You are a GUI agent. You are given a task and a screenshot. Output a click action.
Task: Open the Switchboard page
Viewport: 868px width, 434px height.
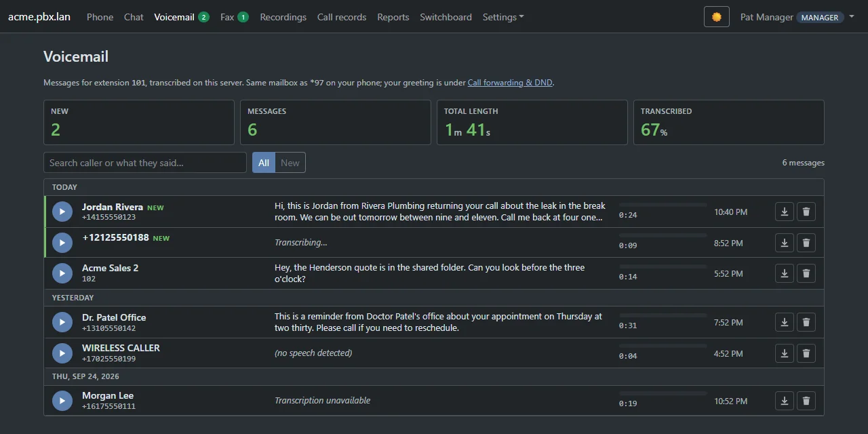click(x=446, y=17)
